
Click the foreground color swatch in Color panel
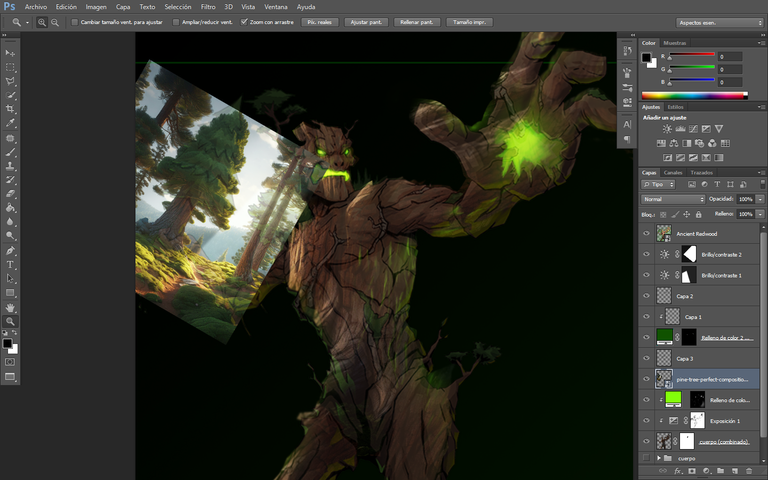coord(646,57)
